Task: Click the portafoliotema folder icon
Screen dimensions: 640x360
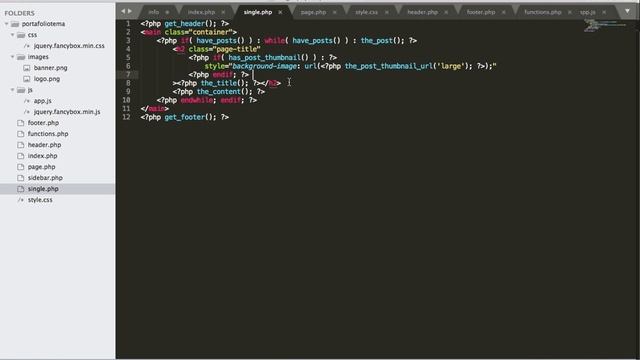Action: tap(15, 24)
